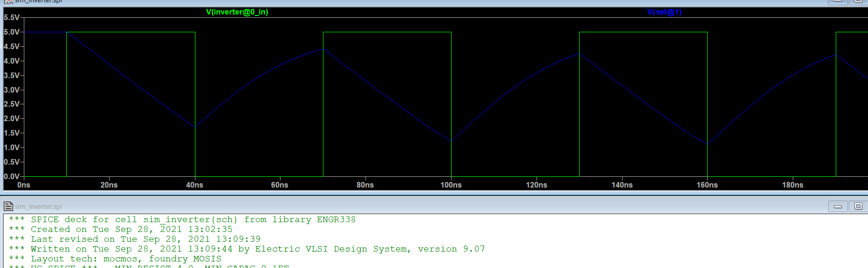Viewport: 868px width, 268px height.
Task: Click the 160ns time axis marker
Action: 707,185
